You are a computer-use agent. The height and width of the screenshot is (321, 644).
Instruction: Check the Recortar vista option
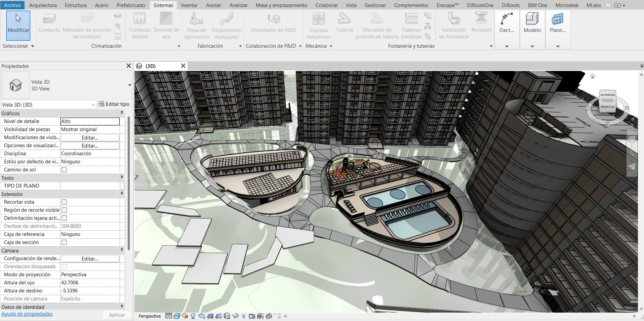(64, 202)
